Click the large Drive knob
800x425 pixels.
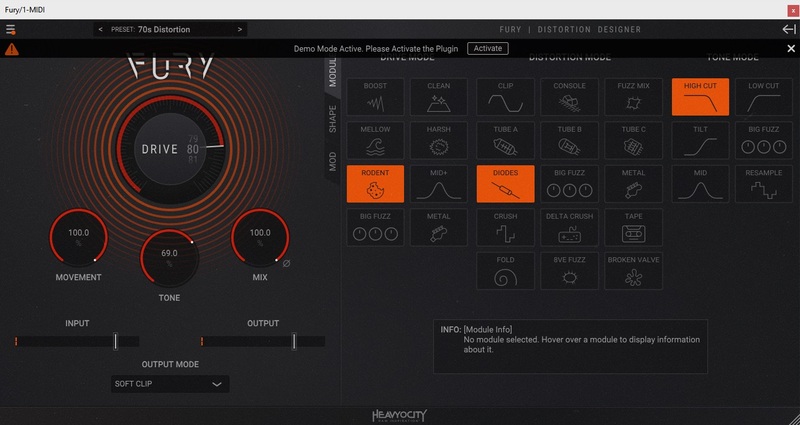click(170, 149)
